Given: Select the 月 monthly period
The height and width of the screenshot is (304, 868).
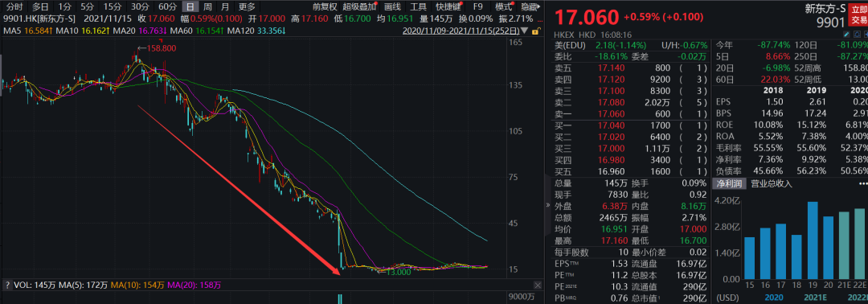Looking at the screenshot, I should [224, 7].
